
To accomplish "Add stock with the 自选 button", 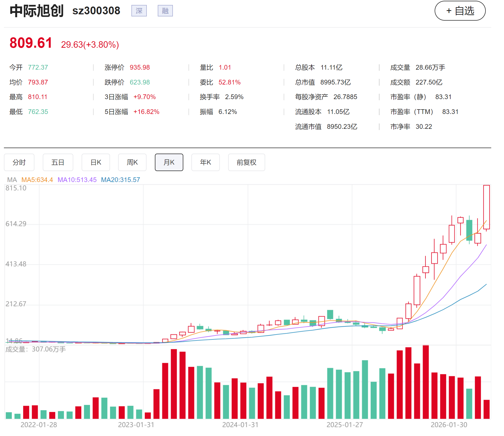I will tap(460, 11).
